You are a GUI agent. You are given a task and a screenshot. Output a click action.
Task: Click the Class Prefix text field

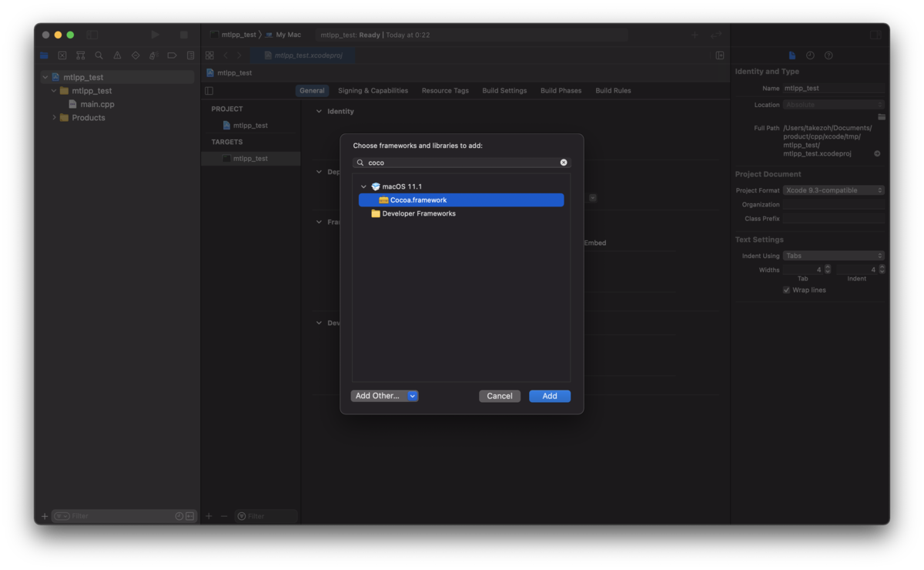[834, 219]
